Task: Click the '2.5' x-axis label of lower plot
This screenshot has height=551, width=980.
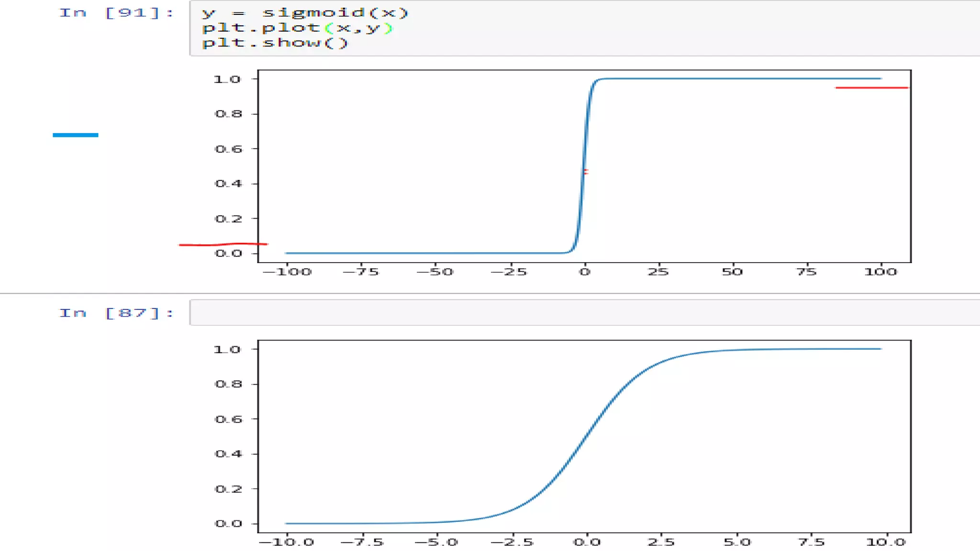Action: (661, 542)
